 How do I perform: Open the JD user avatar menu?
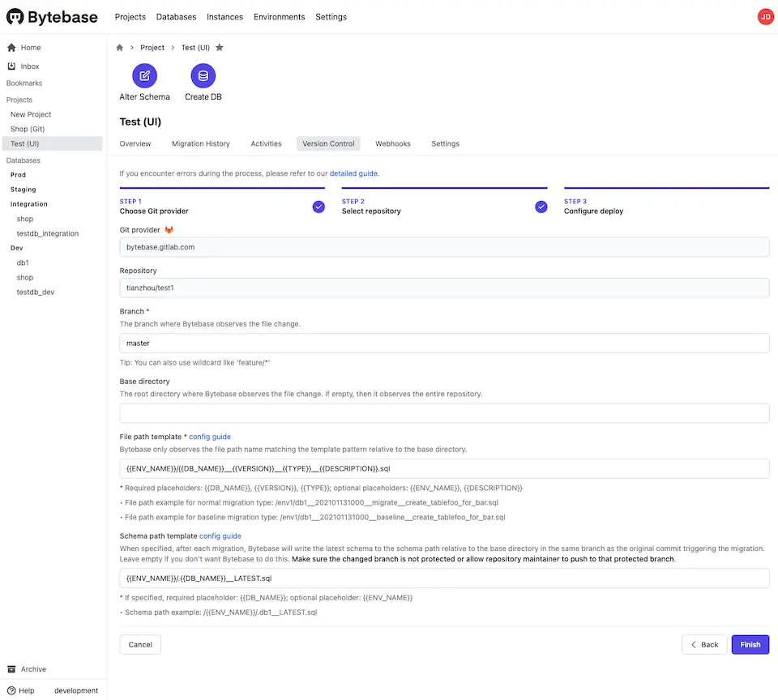765,17
